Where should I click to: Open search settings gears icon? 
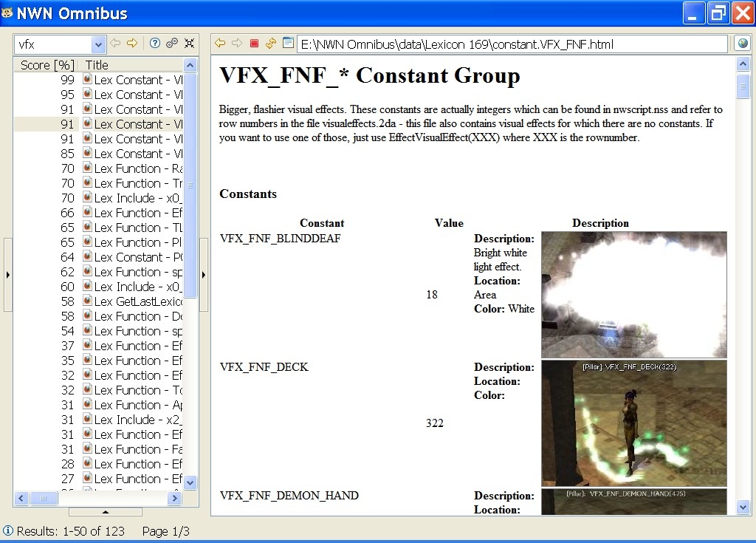pyautogui.click(x=172, y=44)
